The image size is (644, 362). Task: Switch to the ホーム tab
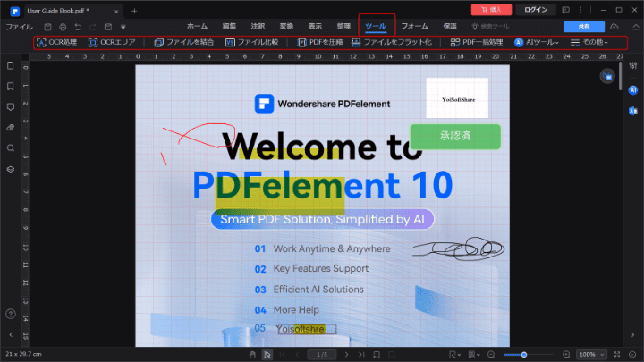197,26
